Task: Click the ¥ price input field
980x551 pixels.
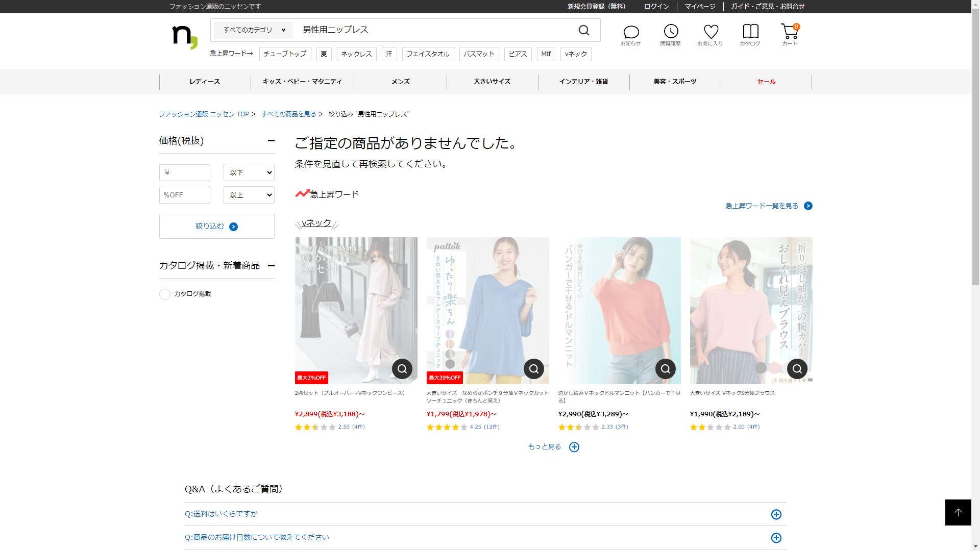Action: 185,172
